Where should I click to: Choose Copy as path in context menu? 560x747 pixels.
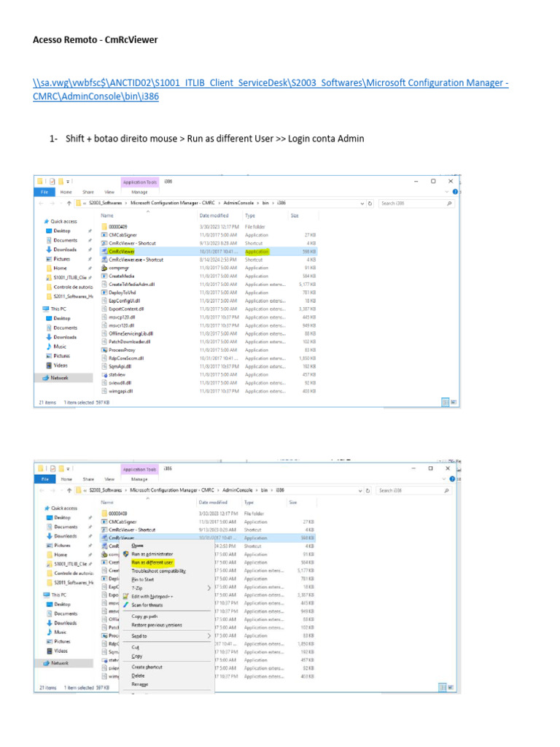(x=144, y=616)
